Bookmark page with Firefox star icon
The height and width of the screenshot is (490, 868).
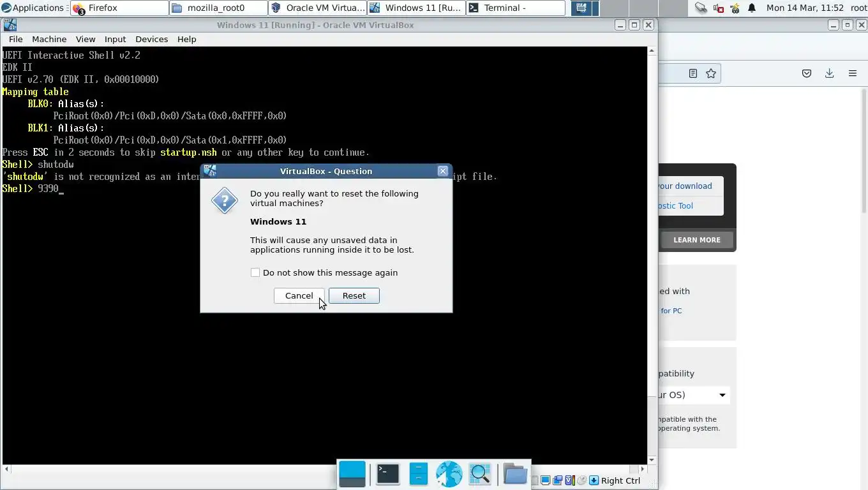[x=711, y=73]
